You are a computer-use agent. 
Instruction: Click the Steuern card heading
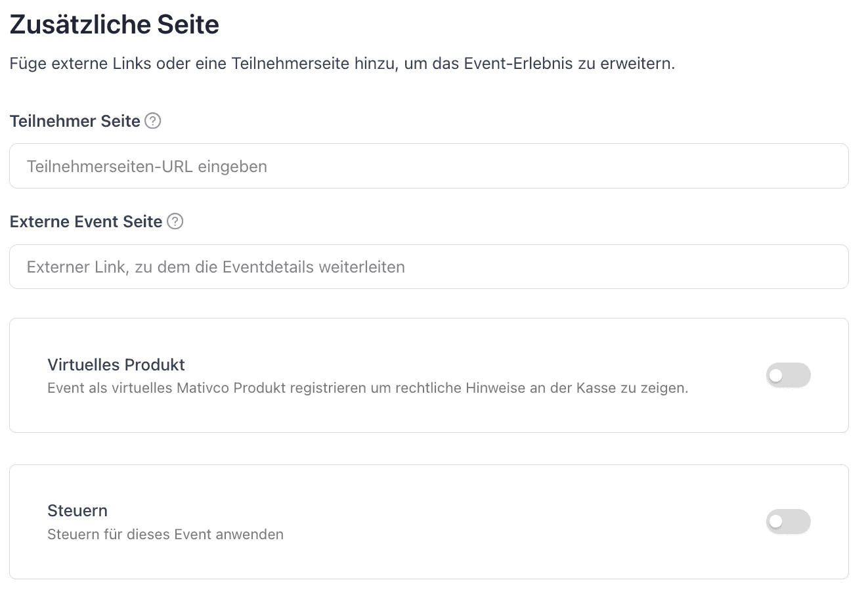pos(77,510)
